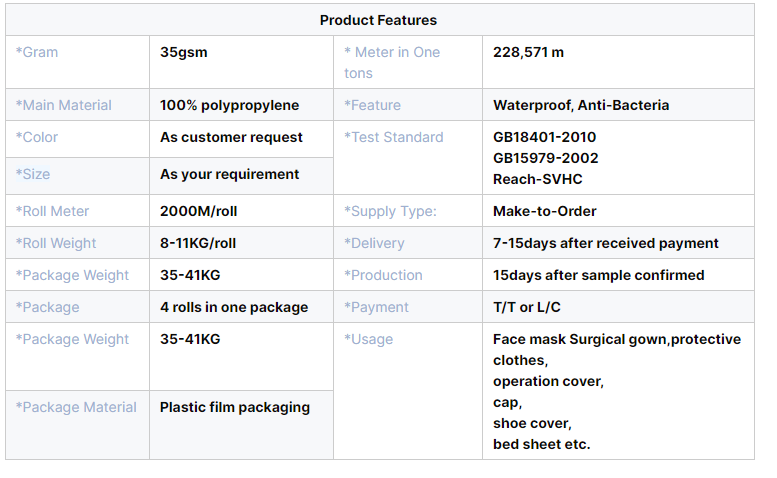Select the 8-11KG/roll roll weight
The height and width of the screenshot is (478, 777).
(198, 243)
